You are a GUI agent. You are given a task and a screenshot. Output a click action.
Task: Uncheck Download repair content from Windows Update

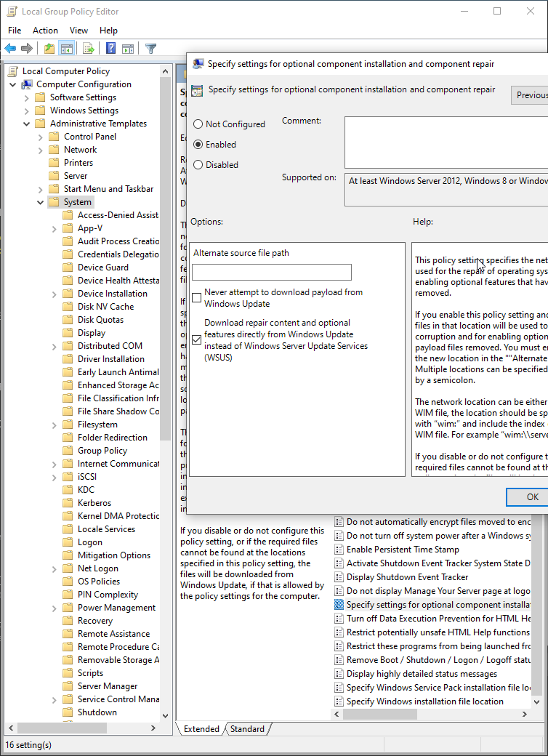(197, 339)
